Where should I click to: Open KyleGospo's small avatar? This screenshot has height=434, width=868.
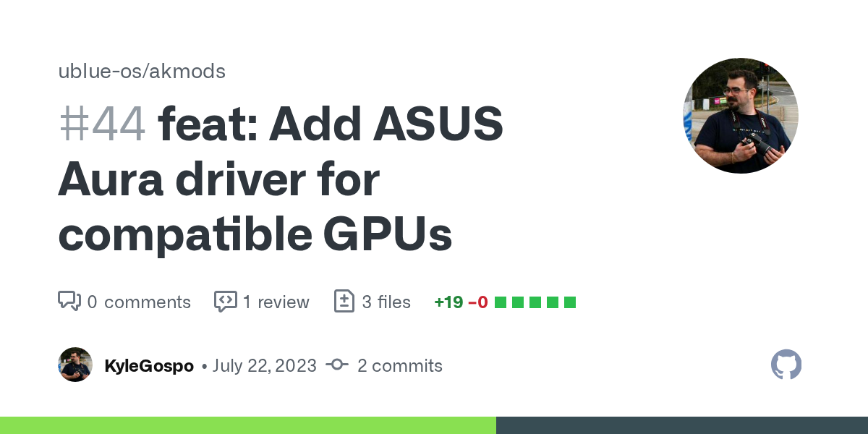click(75, 365)
